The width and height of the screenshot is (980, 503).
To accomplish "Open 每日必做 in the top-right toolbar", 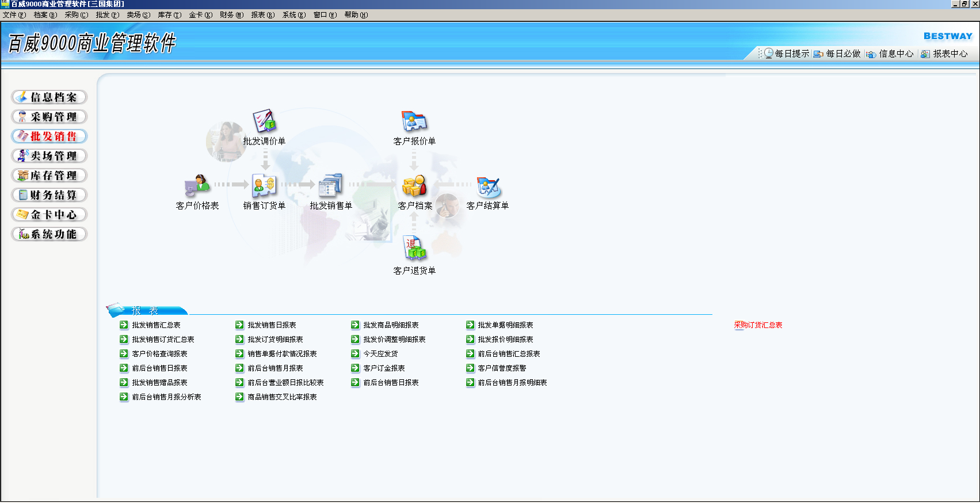I will pyautogui.click(x=837, y=54).
